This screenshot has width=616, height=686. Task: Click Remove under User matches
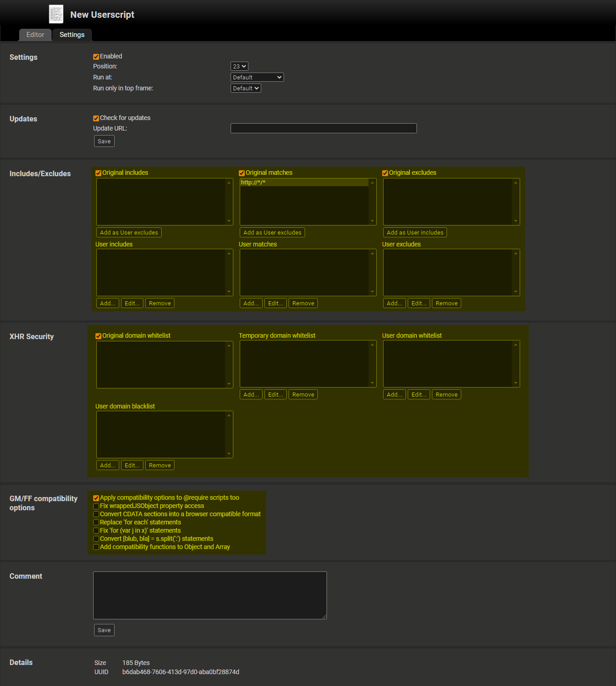(303, 303)
